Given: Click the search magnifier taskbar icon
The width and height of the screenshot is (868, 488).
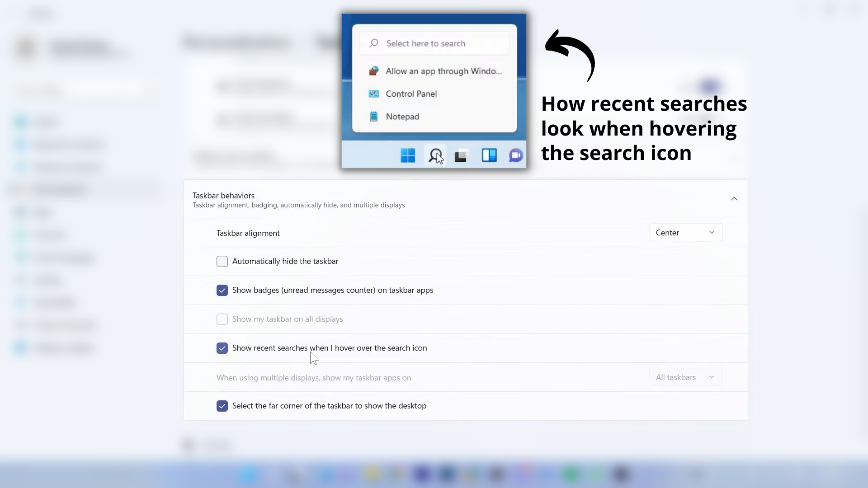Looking at the screenshot, I should [435, 155].
